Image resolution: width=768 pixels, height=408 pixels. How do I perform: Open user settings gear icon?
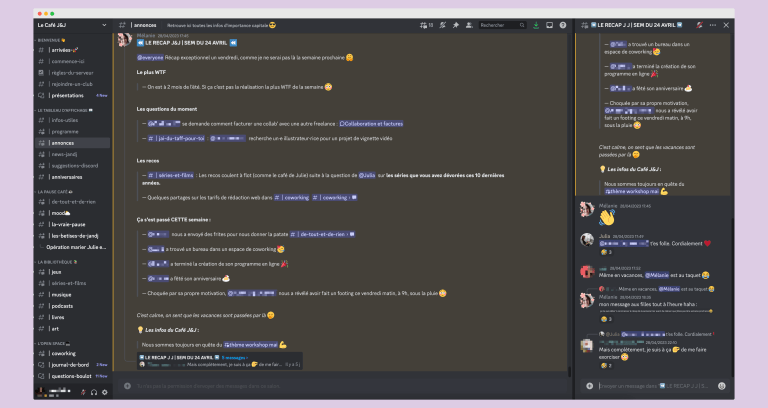click(x=105, y=392)
